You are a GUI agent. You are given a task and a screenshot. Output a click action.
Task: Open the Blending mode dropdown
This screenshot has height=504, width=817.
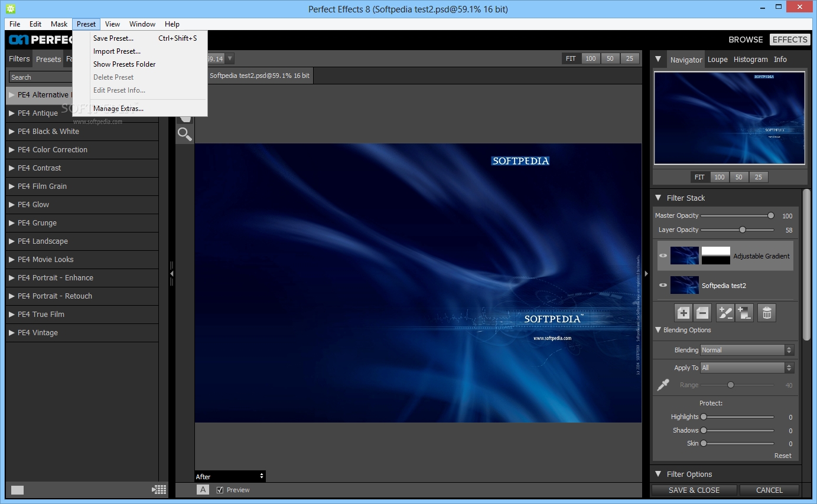[747, 350]
